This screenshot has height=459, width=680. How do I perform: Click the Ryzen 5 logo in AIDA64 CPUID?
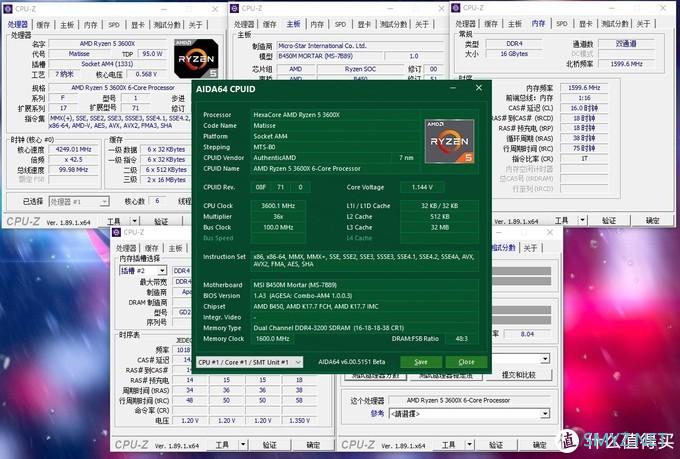tap(449, 141)
